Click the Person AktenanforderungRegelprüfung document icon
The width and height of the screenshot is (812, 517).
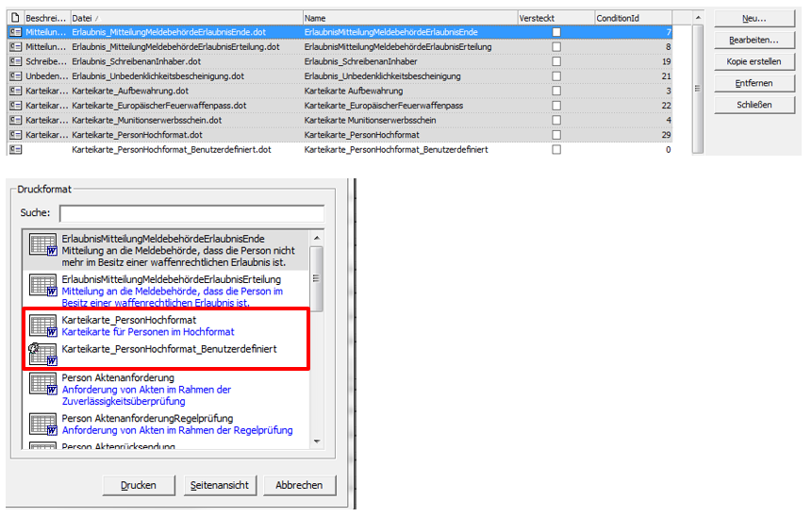(43, 424)
